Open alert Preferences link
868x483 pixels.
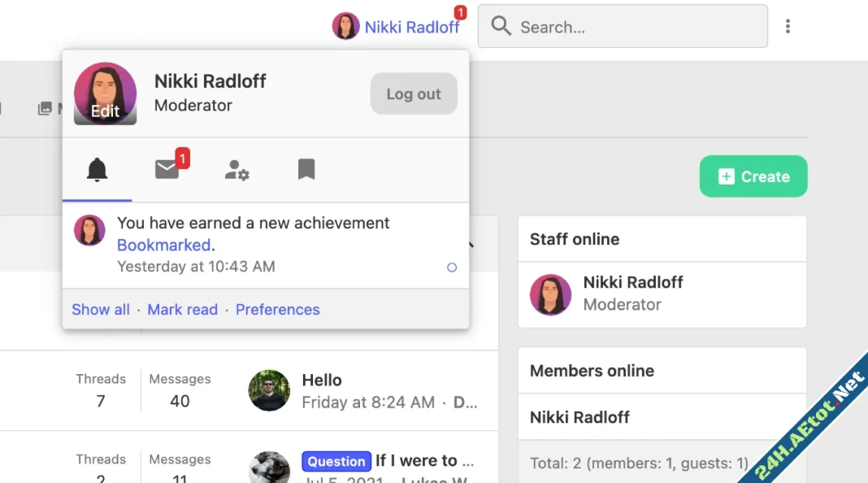(277, 310)
